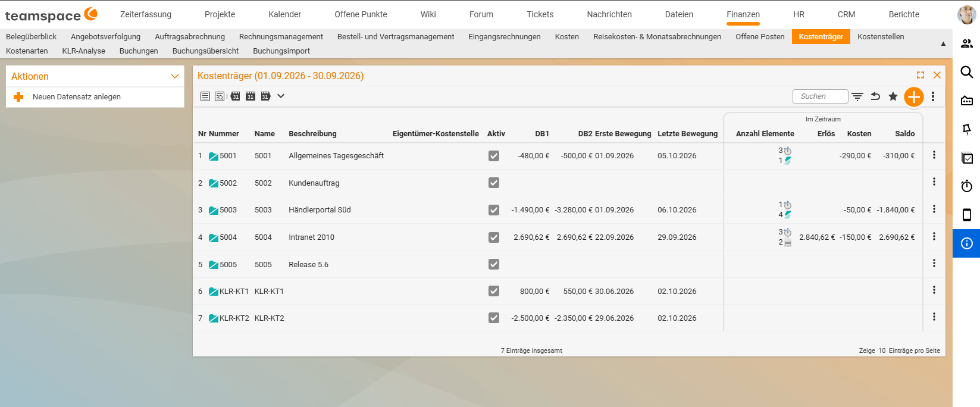Click the Händlerportal Süd description cell
Image resolution: width=980 pixels, height=407 pixels.
click(320, 210)
